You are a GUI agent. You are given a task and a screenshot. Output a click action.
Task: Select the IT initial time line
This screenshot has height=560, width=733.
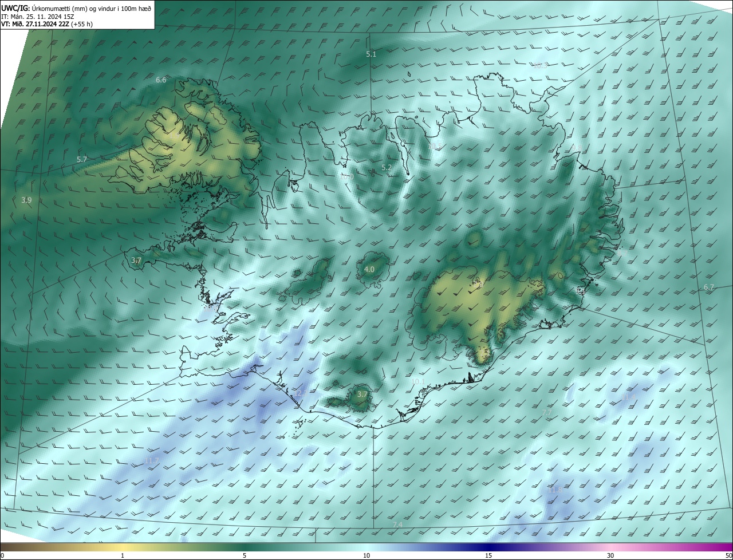[x=38, y=16]
